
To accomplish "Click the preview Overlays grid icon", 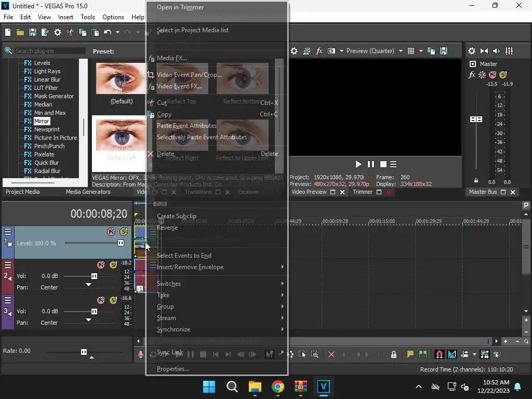I will tap(411, 51).
